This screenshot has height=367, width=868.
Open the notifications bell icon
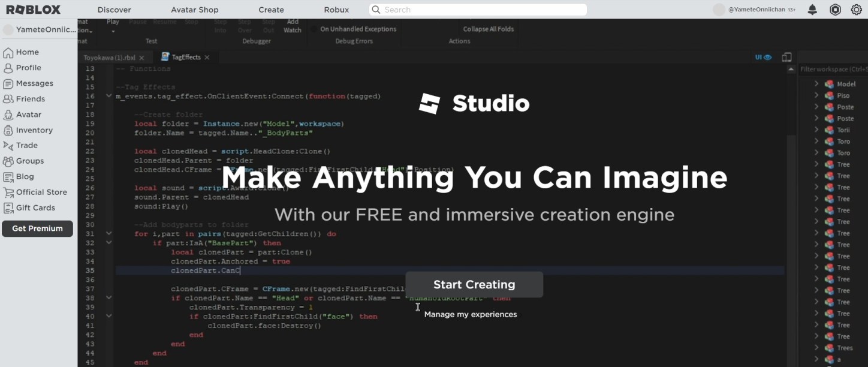point(812,10)
